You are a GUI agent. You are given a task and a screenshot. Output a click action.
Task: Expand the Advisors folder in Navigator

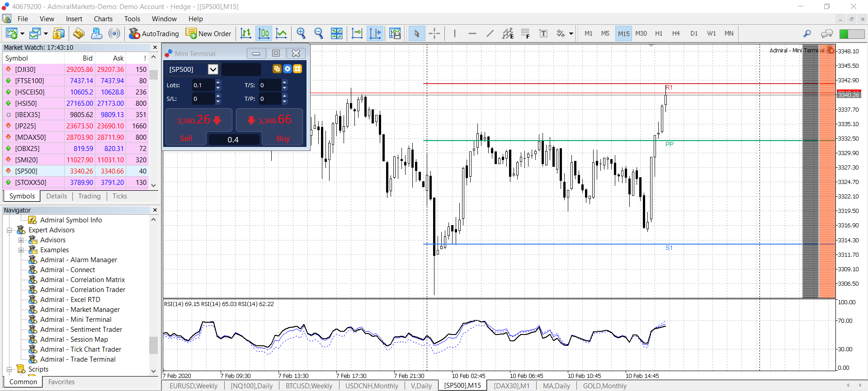(x=21, y=240)
